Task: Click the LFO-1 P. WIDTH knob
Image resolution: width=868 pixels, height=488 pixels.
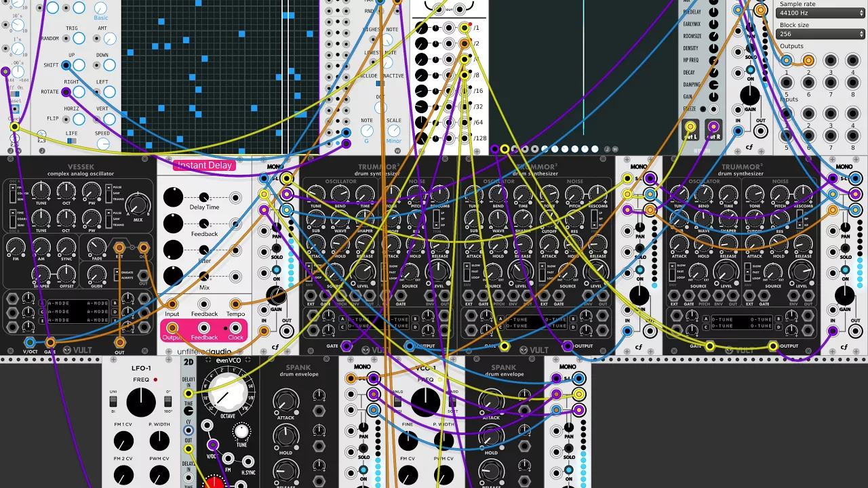Action: (x=159, y=442)
